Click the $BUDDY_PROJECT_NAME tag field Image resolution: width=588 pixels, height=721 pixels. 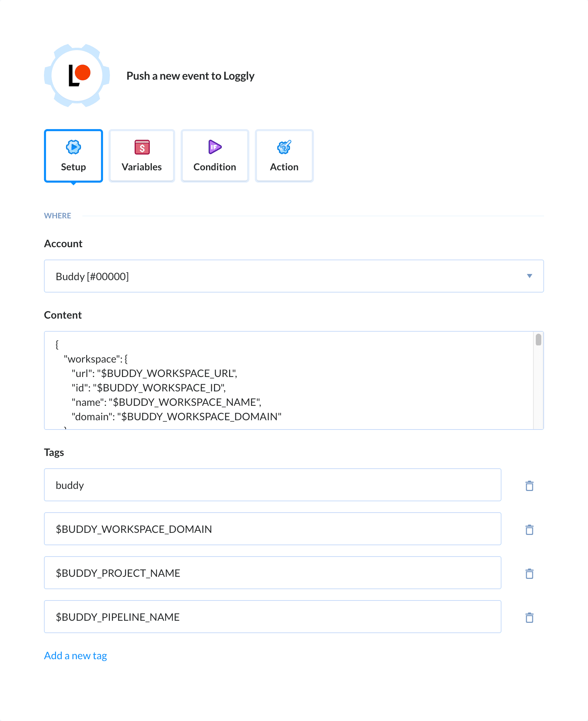coord(273,573)
